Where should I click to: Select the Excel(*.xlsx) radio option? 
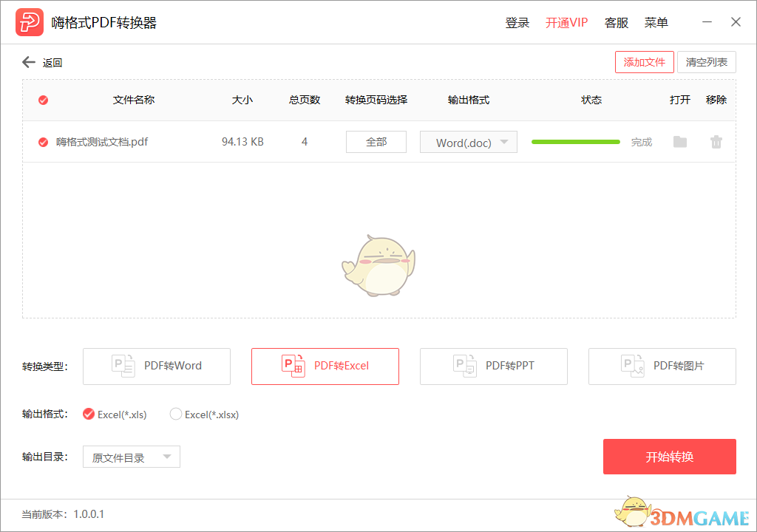click(176, 415)
